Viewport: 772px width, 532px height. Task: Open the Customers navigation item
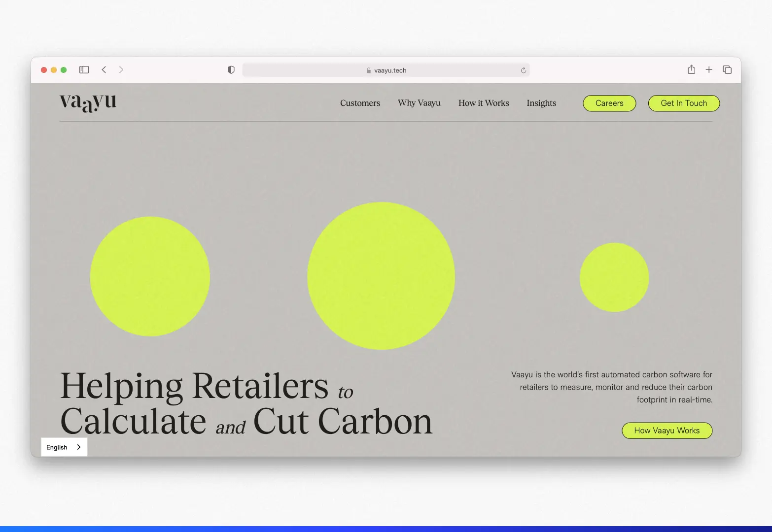tap(360, 103)
